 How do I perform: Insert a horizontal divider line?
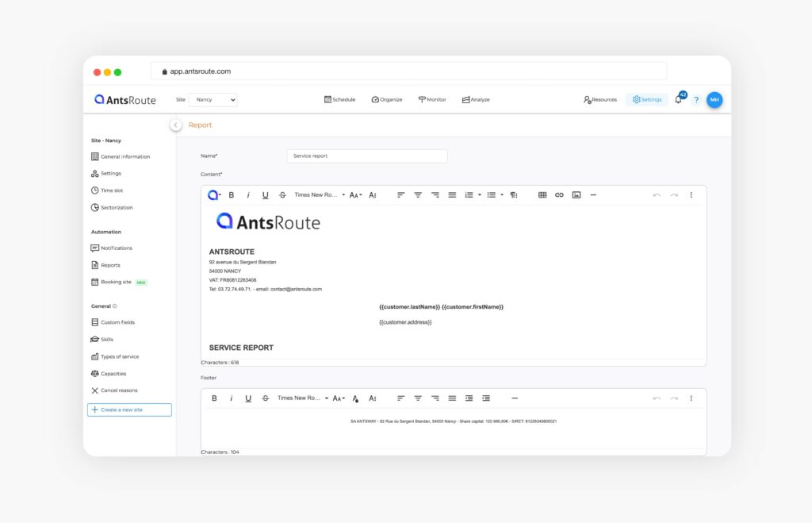(594, 194)
